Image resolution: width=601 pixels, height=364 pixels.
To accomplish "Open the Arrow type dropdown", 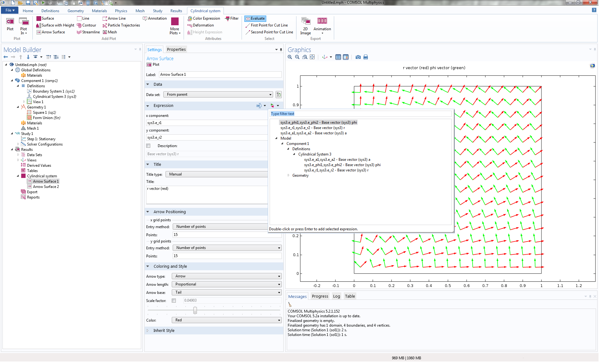I will point(226,276).
